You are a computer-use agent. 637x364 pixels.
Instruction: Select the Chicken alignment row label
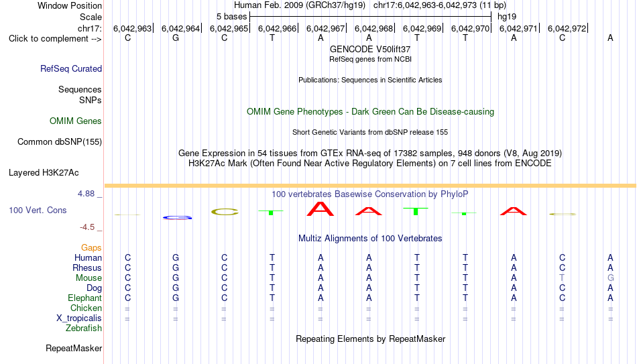point(86,308)
